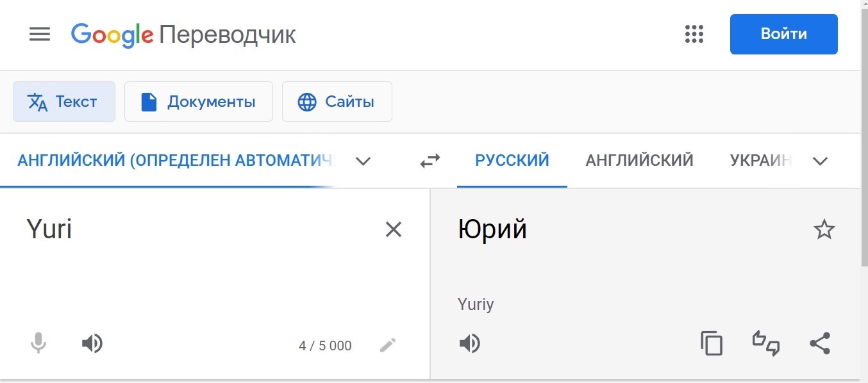
Task: Clear the source text with X
Action: pyautogui.click(x=393, y=229)
